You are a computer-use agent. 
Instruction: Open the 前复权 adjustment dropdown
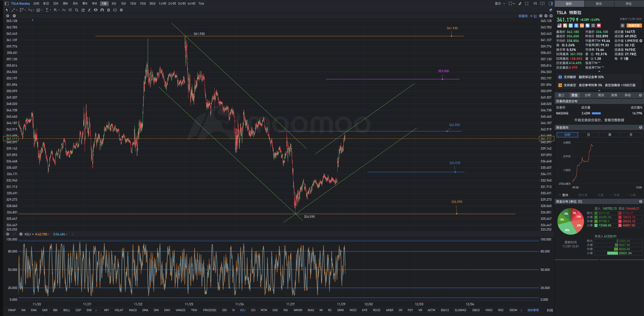[525, 16]
